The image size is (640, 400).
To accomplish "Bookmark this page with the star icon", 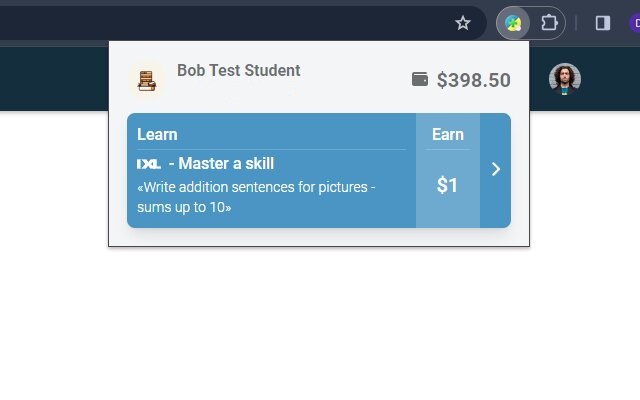I will (x=463, y=23).
